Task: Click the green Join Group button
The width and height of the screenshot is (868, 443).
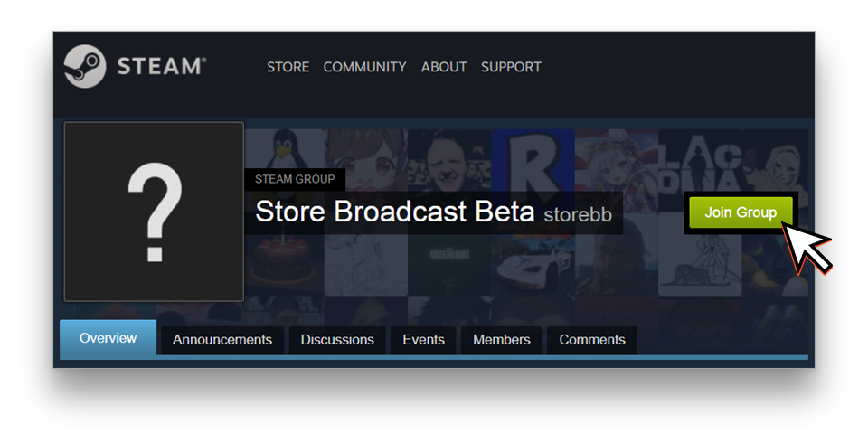Action: 741,212
